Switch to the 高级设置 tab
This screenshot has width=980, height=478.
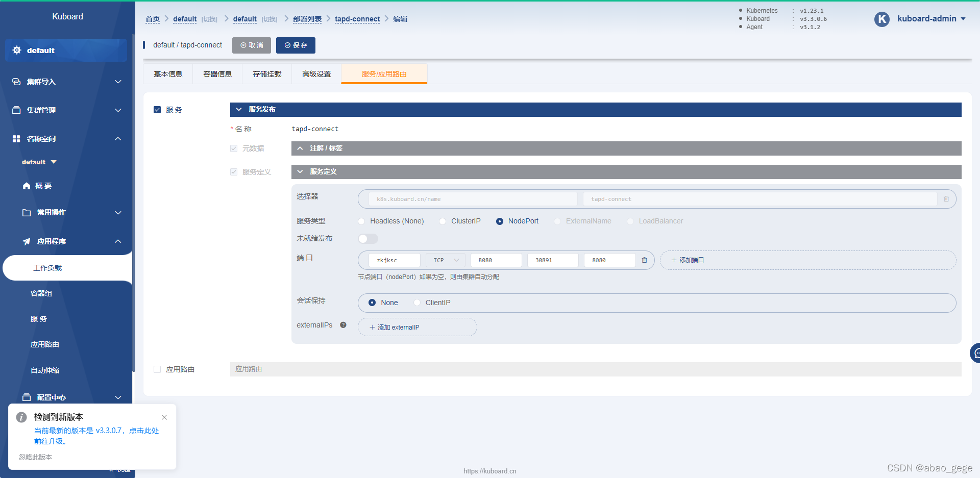coord(316,74)
